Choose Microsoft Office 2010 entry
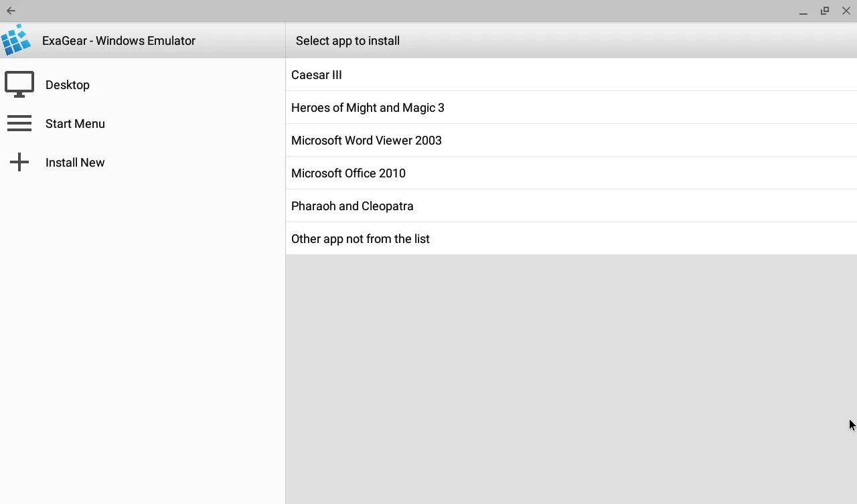The height and width of the screenshot is (504, 857). 348,173
